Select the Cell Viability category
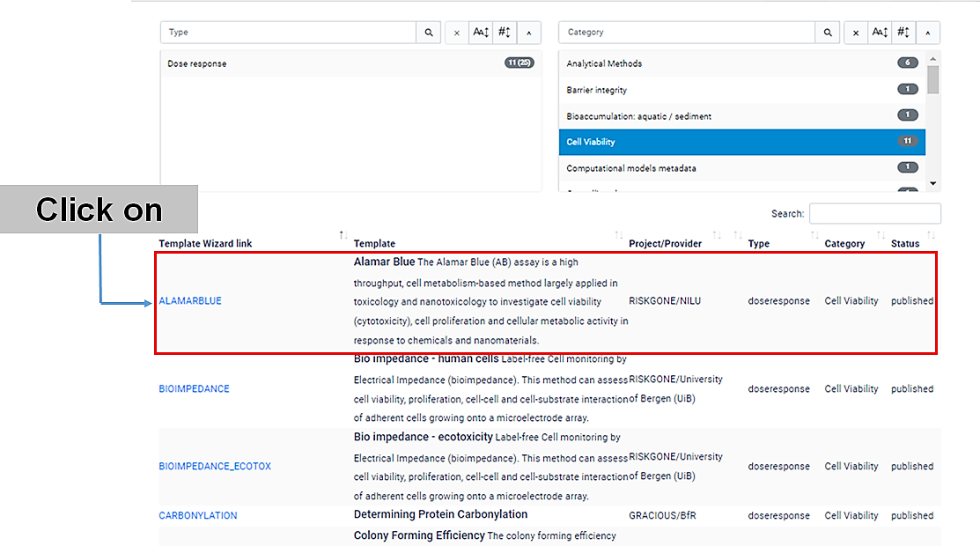 (591, 142)
